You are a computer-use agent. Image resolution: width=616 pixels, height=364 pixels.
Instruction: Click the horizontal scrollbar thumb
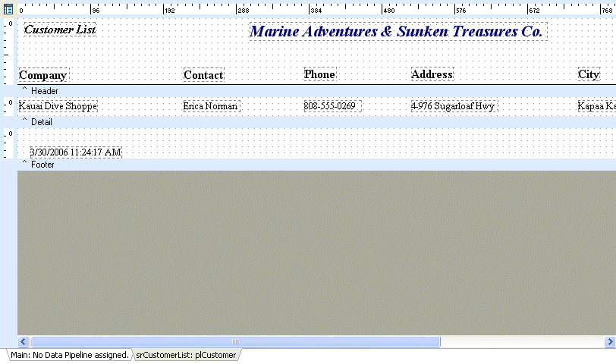(x=235, y=341)
